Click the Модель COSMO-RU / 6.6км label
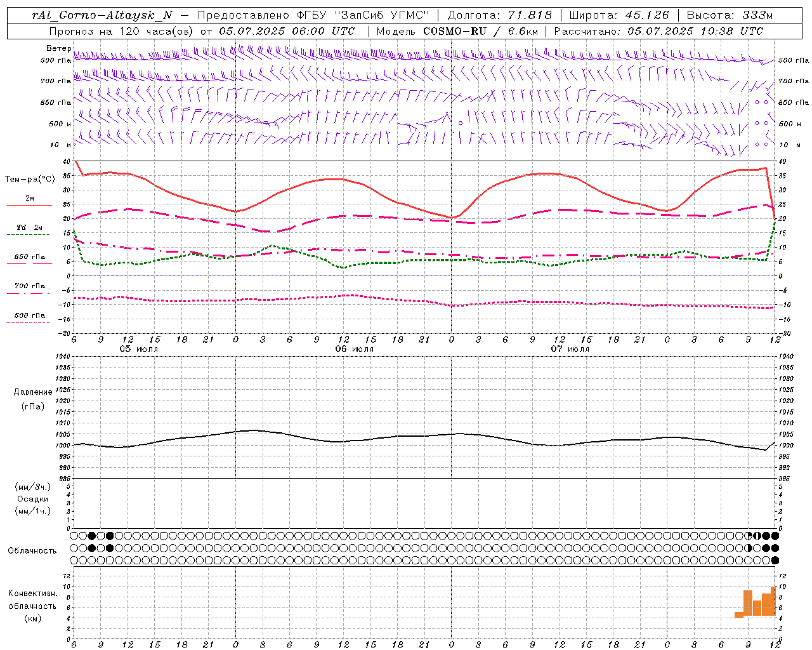This screenshot has height=650, width=812. coord(457,31)
